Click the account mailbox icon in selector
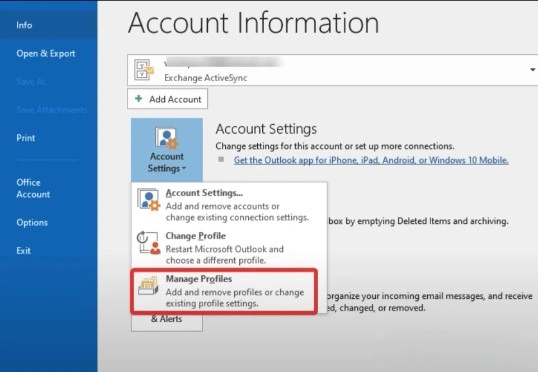538x372 pixels. click(143, 70)
